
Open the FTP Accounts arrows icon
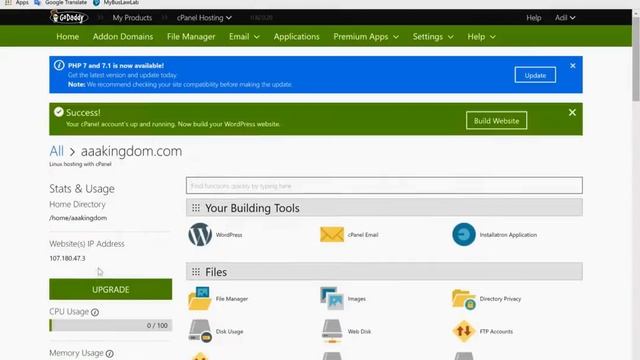pyautogui.click(x=464, y=331)
